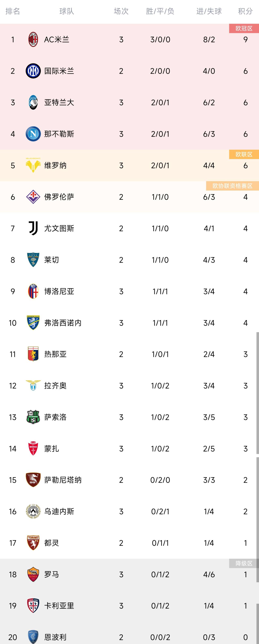259x644 pixels.
Task: Tap the purple Fiorentina emblem
Action: (x=33, y=197)
